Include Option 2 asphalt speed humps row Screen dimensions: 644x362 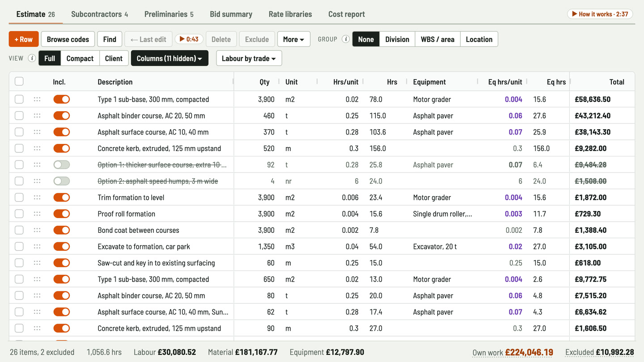tap(62, 181)
